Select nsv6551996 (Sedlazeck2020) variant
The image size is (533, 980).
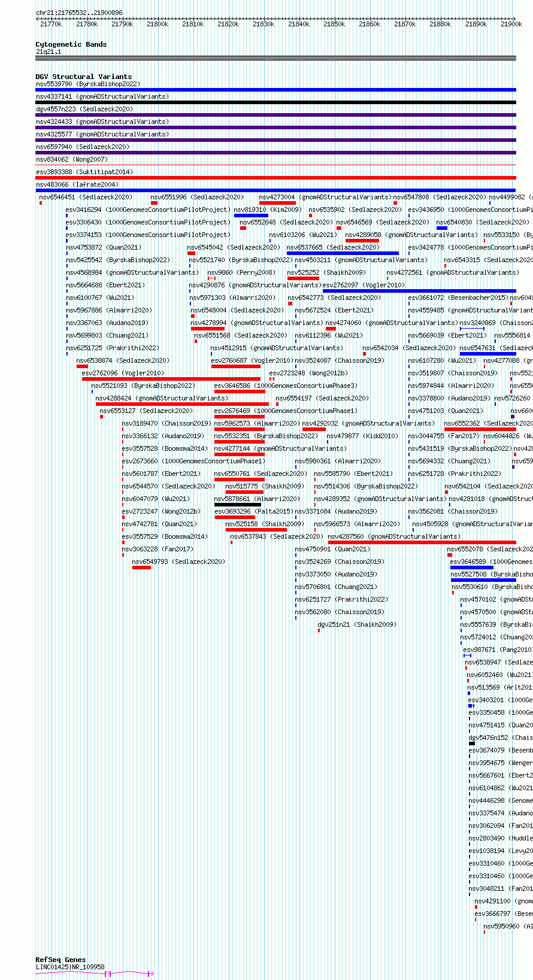click(x=198, y=198)
